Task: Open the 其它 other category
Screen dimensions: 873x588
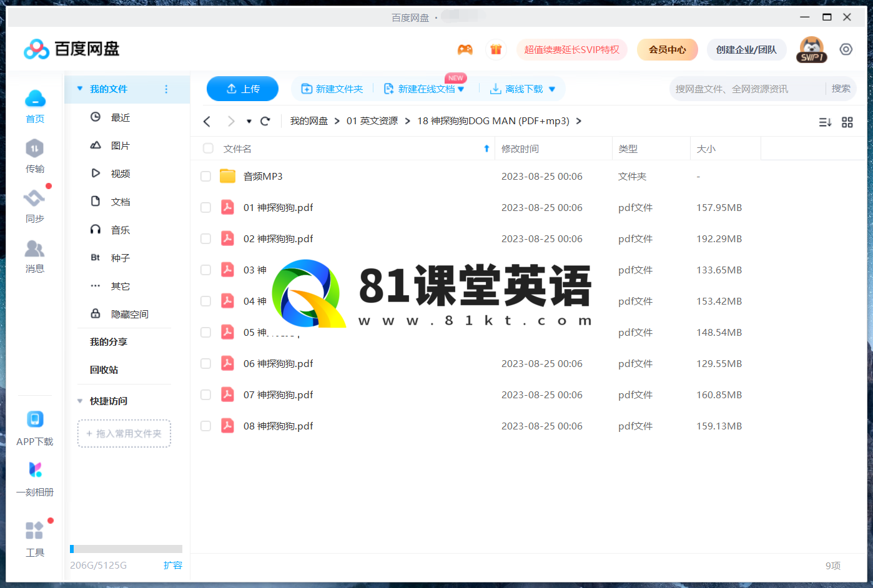Action: tap(121, 286)
